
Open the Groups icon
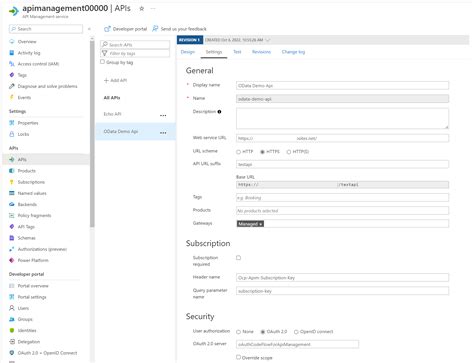12,319
